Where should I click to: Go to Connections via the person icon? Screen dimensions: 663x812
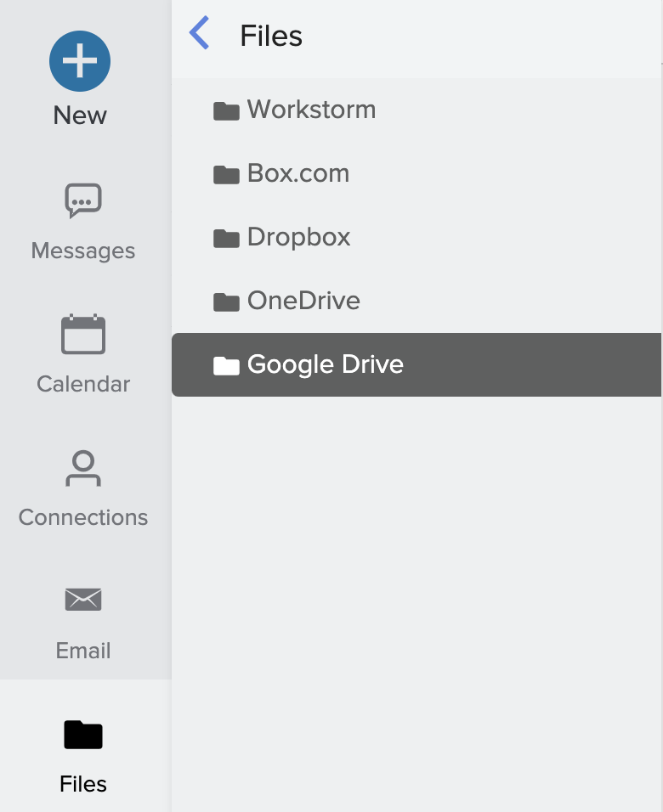point(83,468)
